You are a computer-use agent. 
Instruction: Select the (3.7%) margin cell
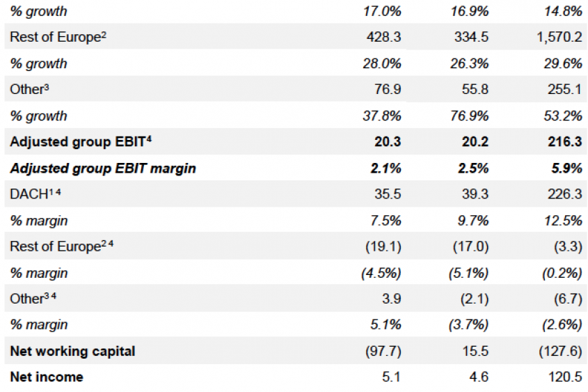click(470, 324)
